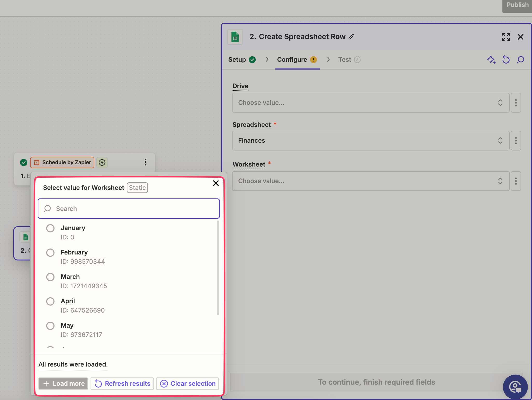
Task: Select the April radio button
Action: coord(50,301)
